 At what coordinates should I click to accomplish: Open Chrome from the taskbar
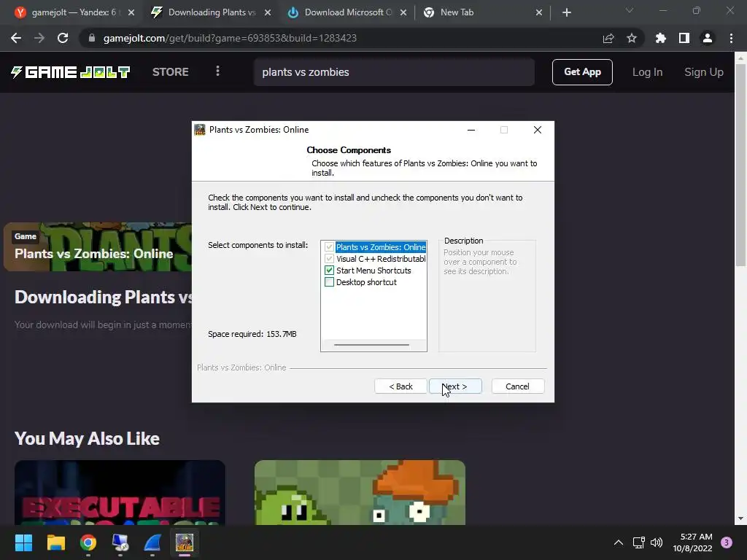88,542
